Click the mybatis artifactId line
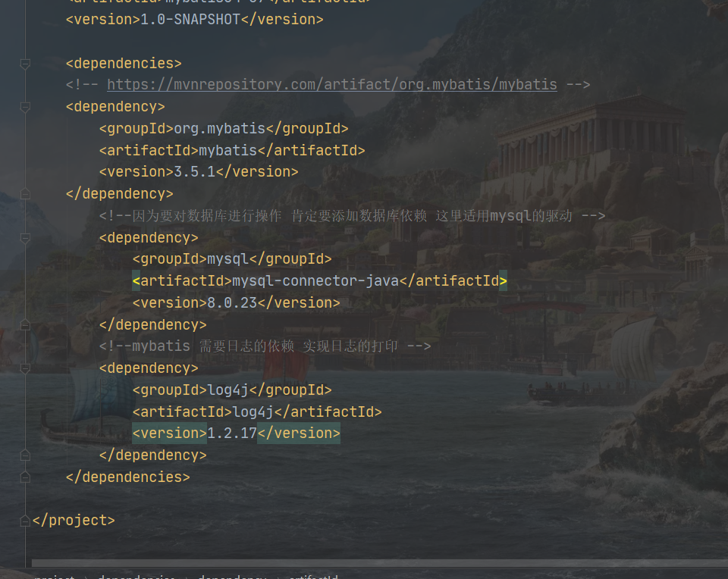 tap(232, 150)
